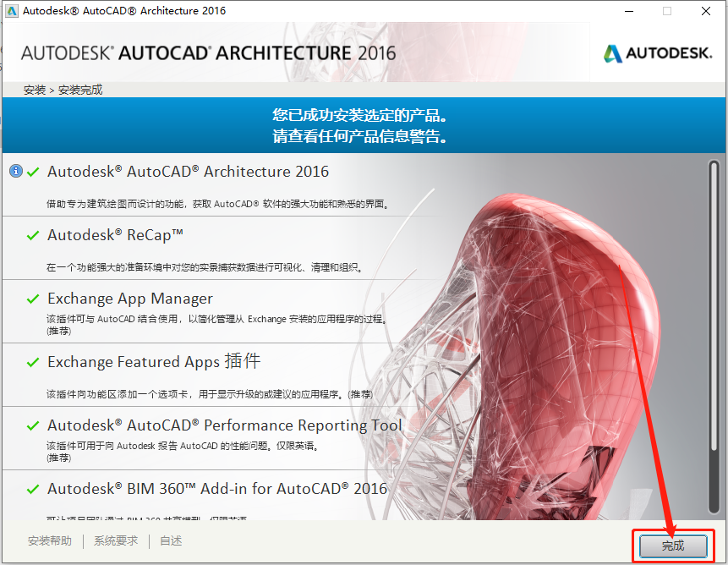Click ReCap description '在一个功能强大的准备环境中'
This screenshot has width=728, height=565.
click(205, 267)
